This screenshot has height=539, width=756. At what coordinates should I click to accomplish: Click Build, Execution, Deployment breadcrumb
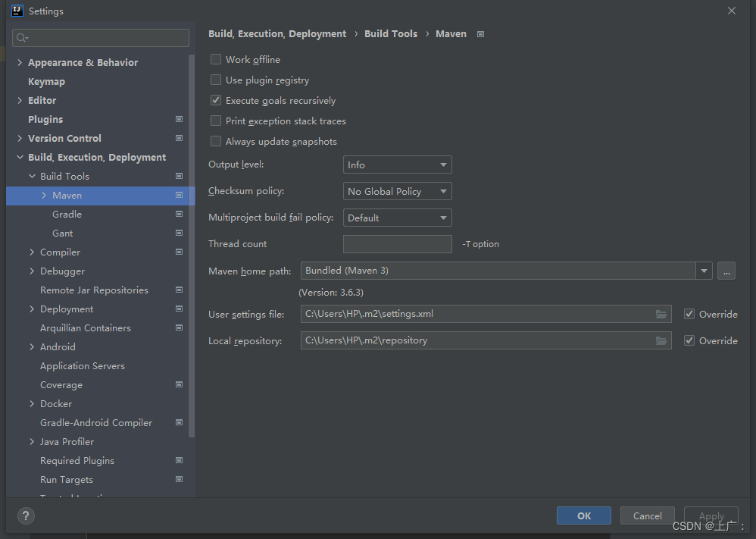tap(277, 34)
